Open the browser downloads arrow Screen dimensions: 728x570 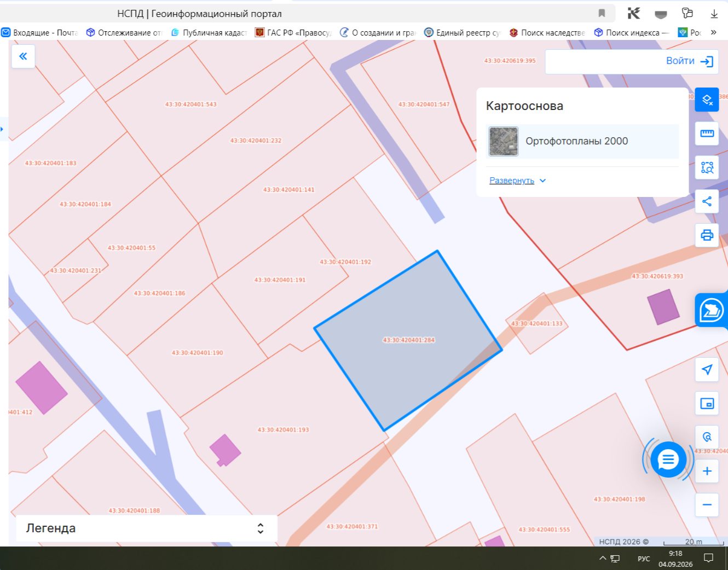714,14
